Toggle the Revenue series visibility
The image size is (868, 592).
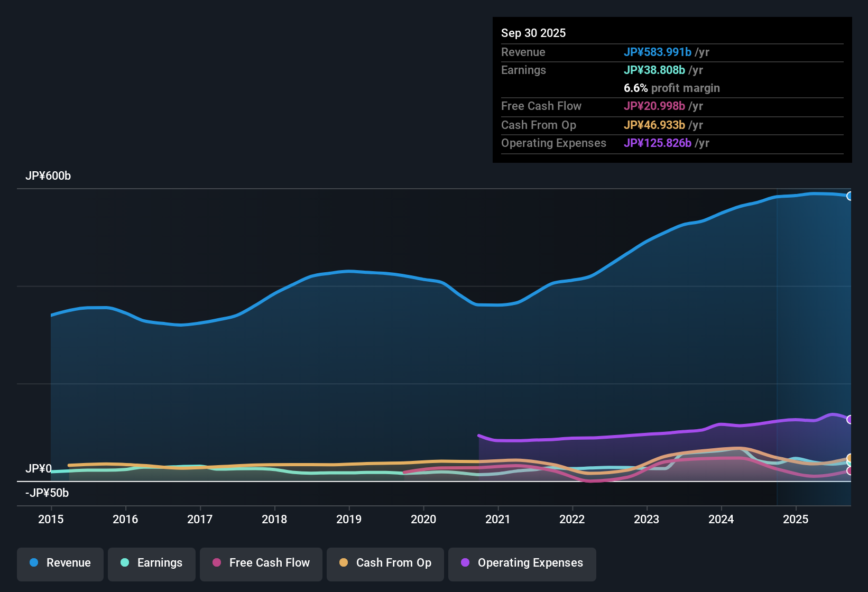[60, 563]
